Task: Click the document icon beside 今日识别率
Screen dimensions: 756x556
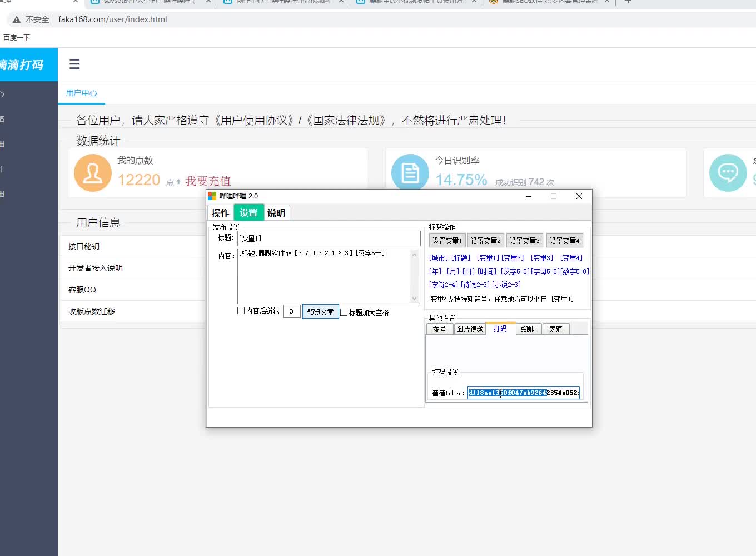Action: [410, 173]
